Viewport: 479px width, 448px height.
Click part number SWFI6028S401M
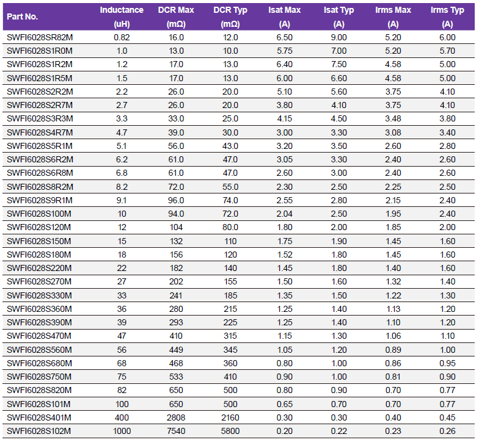pos(39,418)
